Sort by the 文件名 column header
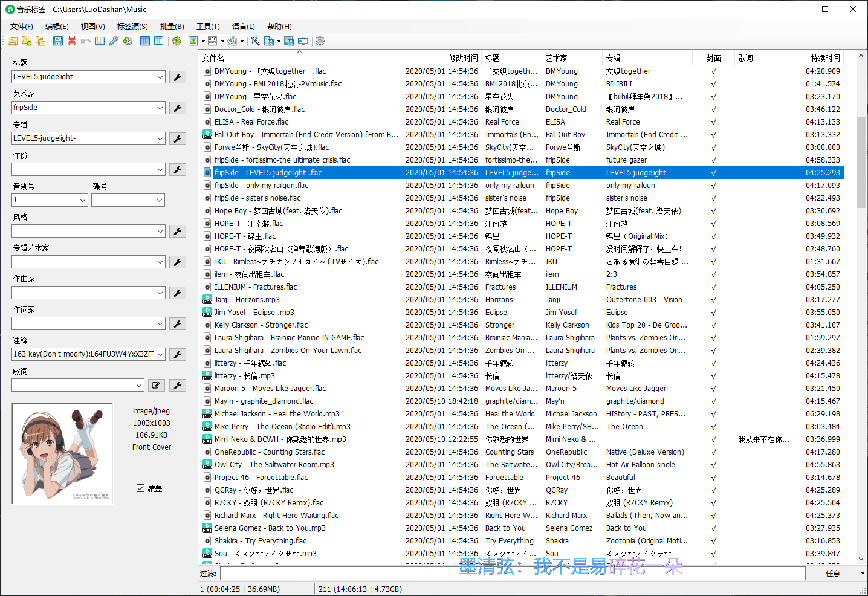This screenshot has width=868, height=596. (299, 58)
